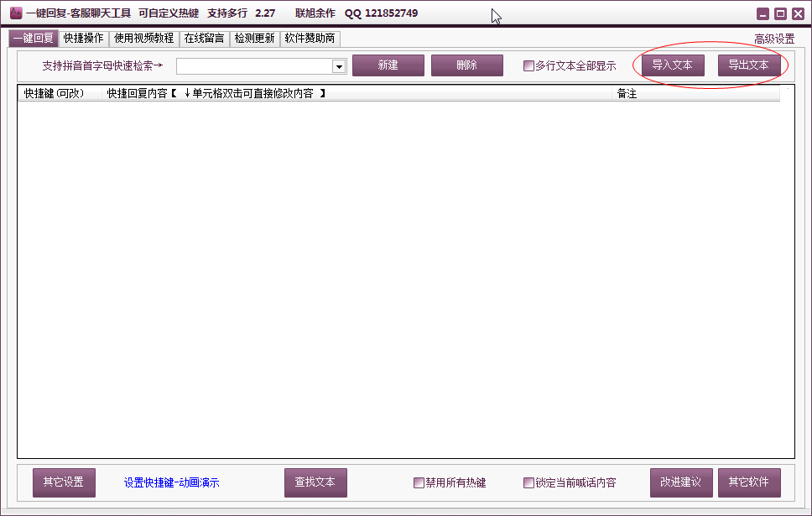Screen dimensions: 812x516
Task: Click the 改进建议 button
Action: (x=681, y=482)
